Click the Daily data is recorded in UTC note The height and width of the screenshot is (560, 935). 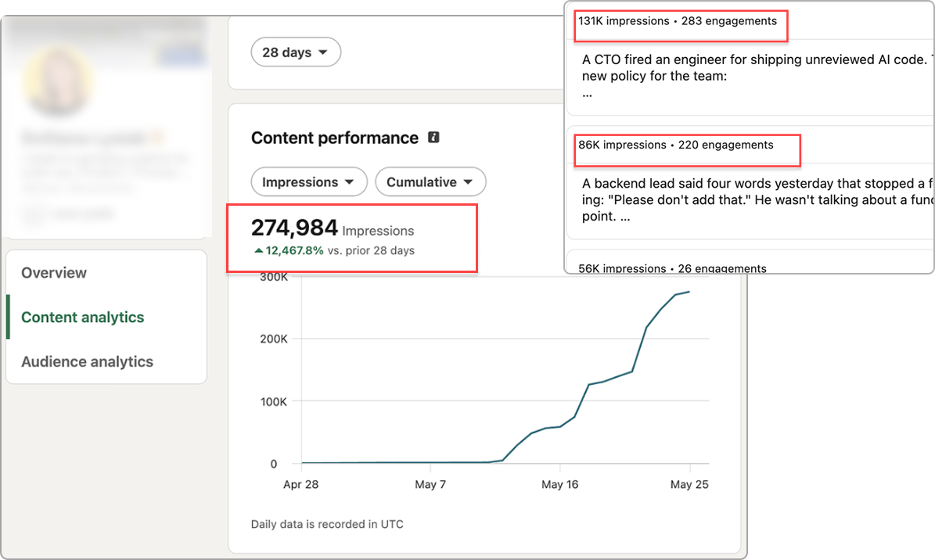pyautogui.click(x=327, y=524)
